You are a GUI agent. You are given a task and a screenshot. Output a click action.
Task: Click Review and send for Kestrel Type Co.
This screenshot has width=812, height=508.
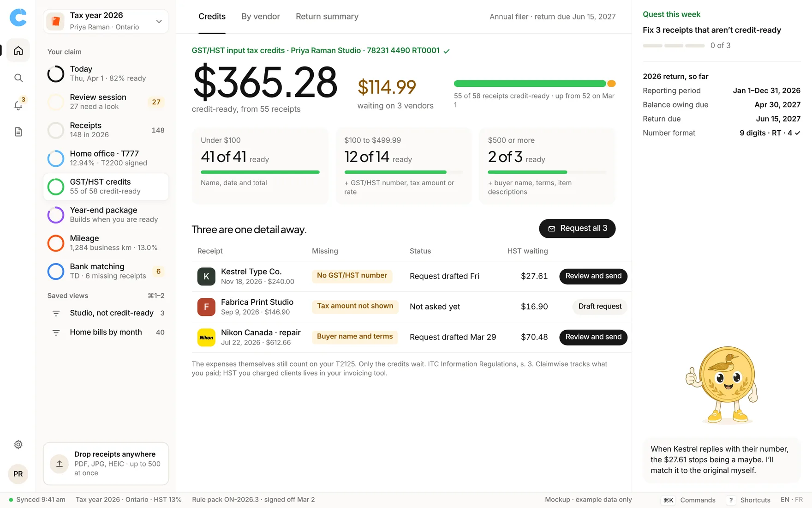pos(593,276)
